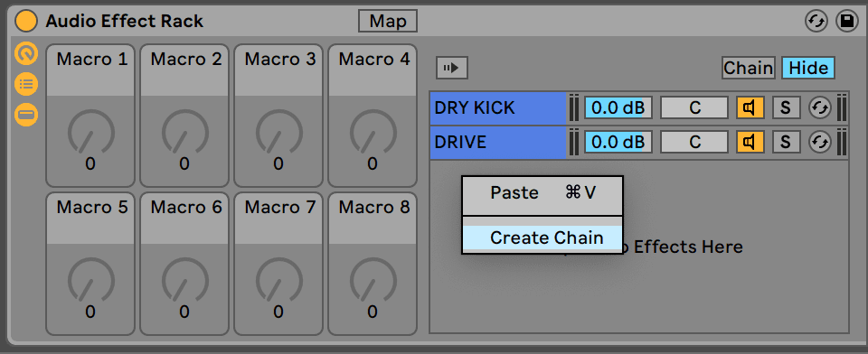Image resolution: width=868 pixels, height=354 pixels.
Task: Toggle the Audio Effect Rack device activator
Action: pyautogui.click(x=26, y=22)
